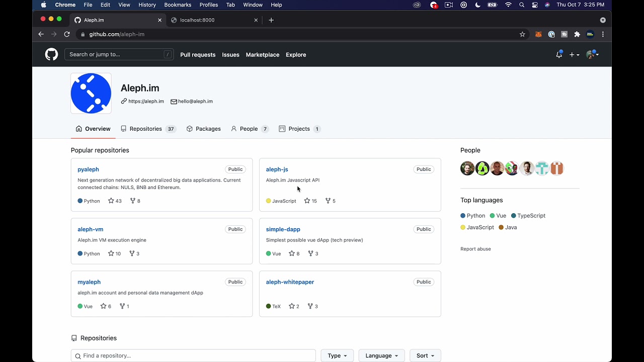Open the macOS Spotlight search icon
Screen dimensions: 644x362
coord(522,5)
